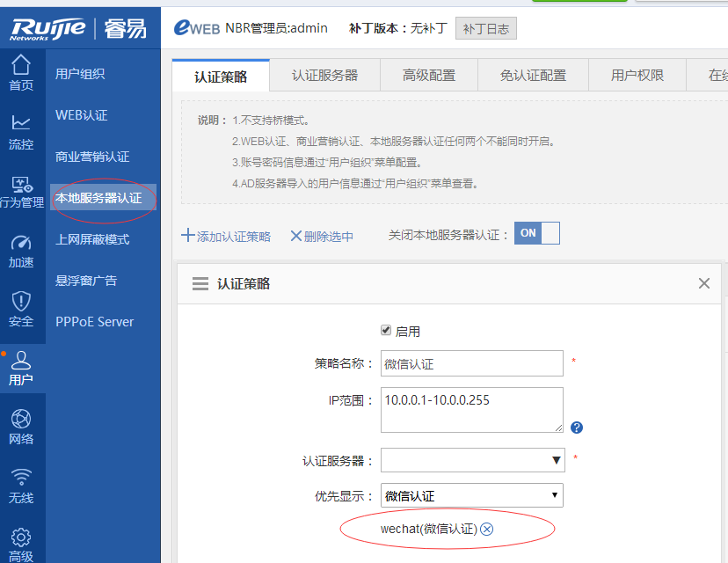Toggle the 关闭本地服务器认证 ON switch

[x=537, y=233]
